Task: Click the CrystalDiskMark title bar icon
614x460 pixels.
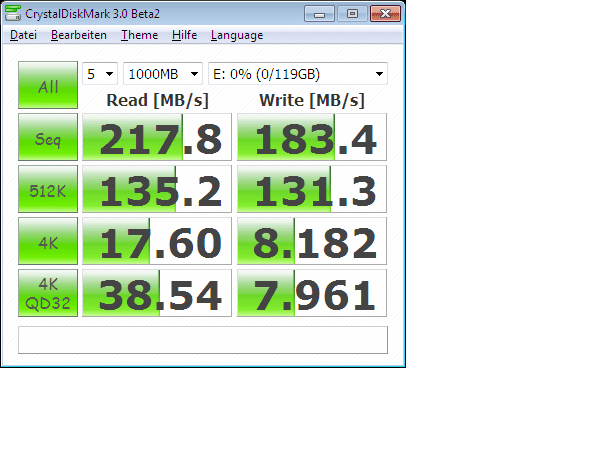Action: [13, 13]
